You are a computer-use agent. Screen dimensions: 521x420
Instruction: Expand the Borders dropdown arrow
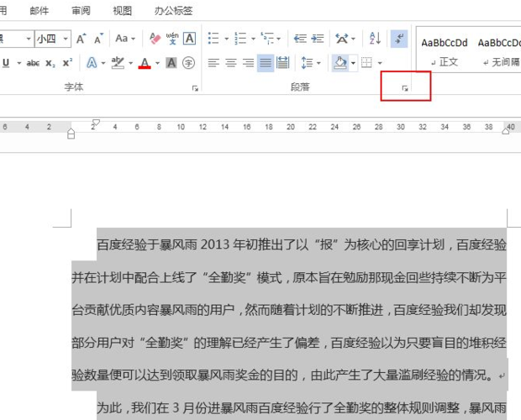(380, 63)
